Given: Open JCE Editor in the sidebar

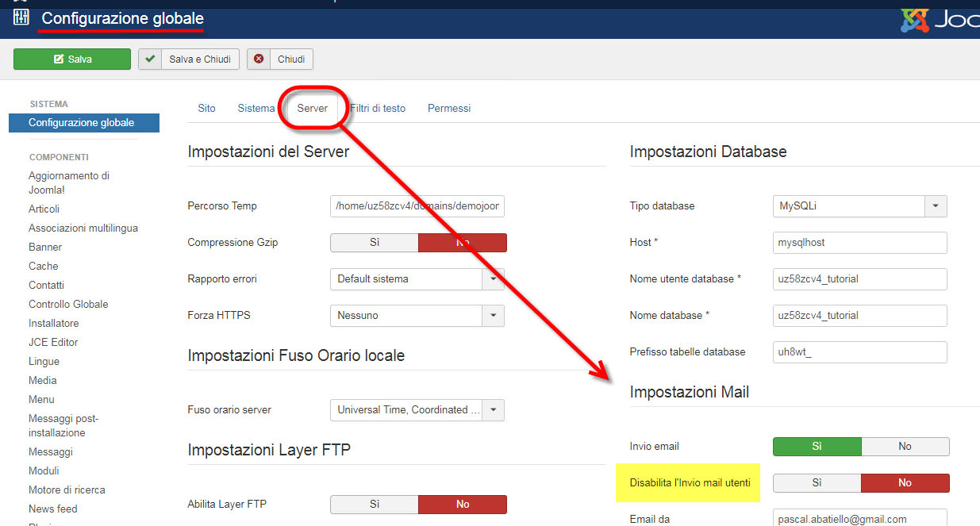Looking at the screenshot, I should pos(53,343).
